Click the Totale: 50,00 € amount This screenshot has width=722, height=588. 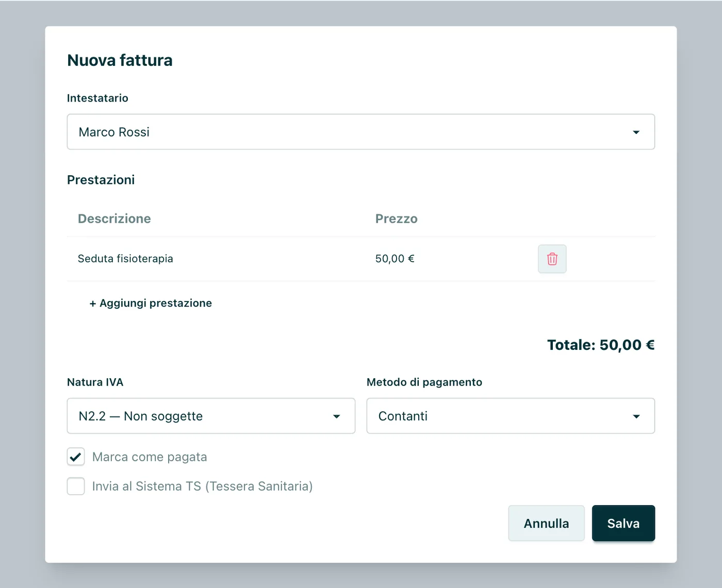pos(601,345)
